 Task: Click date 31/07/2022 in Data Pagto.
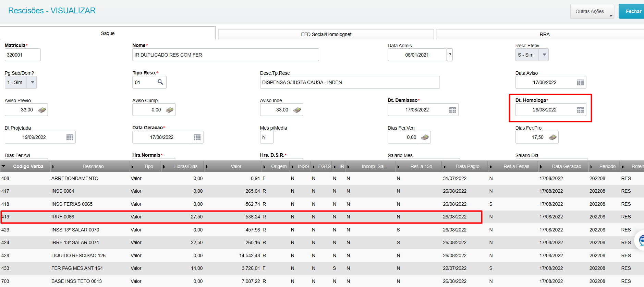(454, 178)
